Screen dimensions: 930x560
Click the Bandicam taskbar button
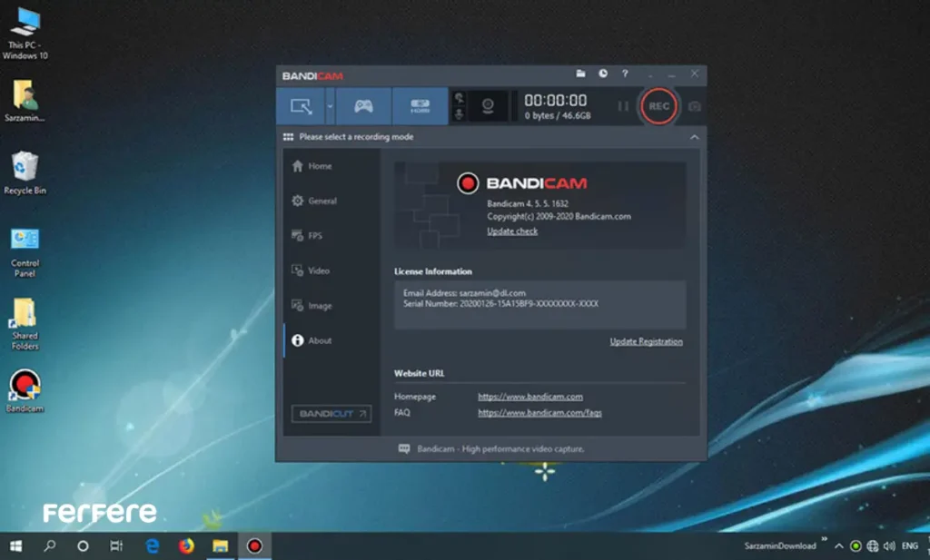[x=254, y=545]
